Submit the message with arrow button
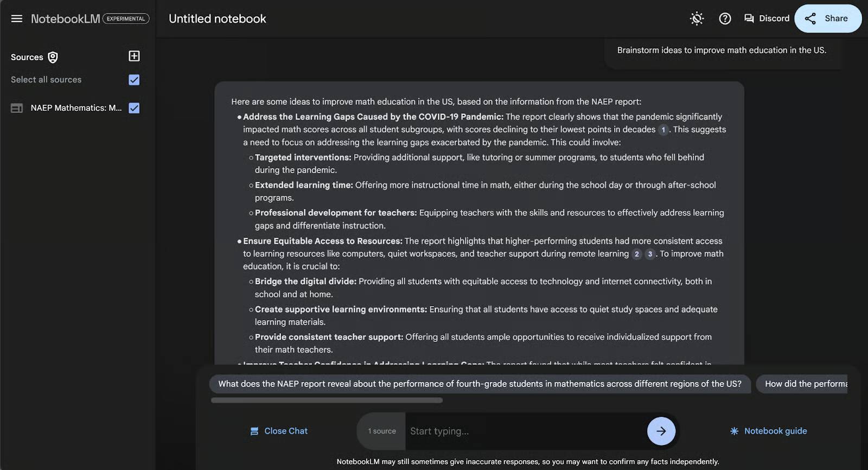This screenshot has height=470, width=868. 661,431
